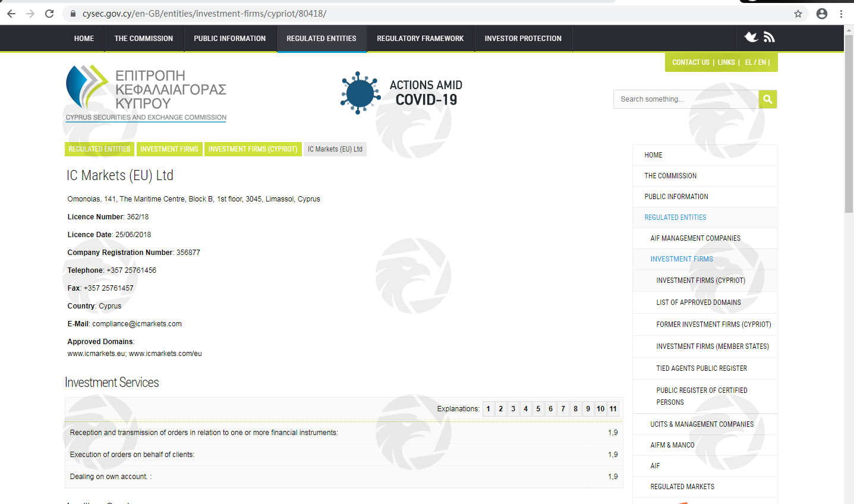
Task: Open REGULATED ENTITIES top menu
Action: (x=322, y=39)
